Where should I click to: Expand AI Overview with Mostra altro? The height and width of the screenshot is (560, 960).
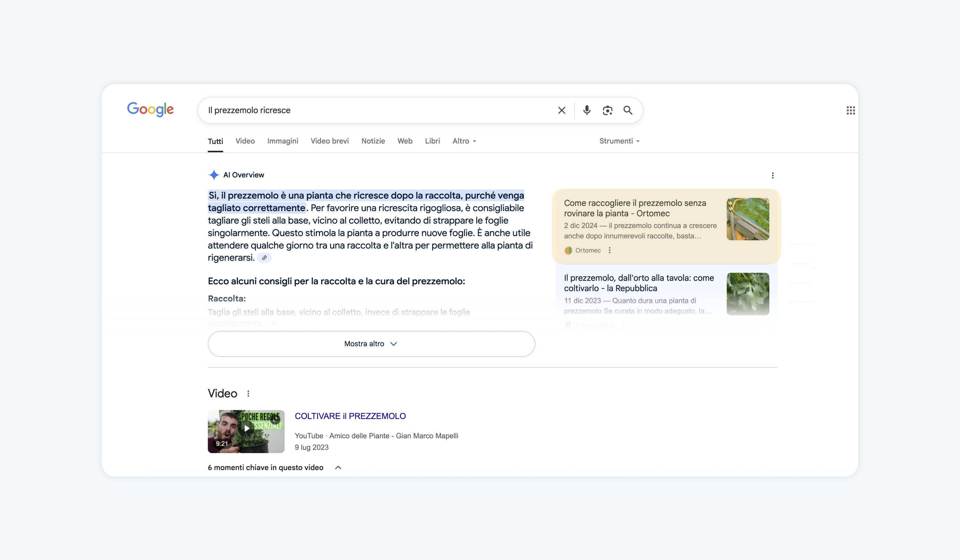tap(372, 344)
